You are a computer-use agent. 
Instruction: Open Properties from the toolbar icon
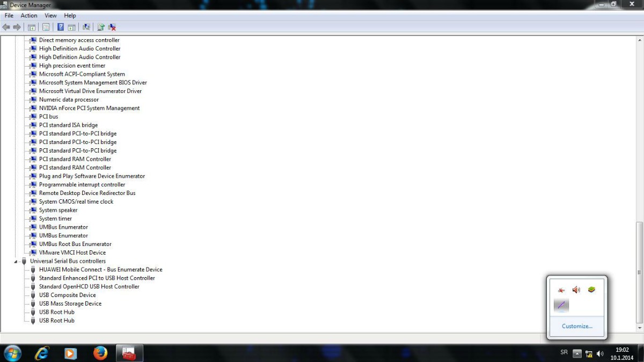click(x=46, y=27)
